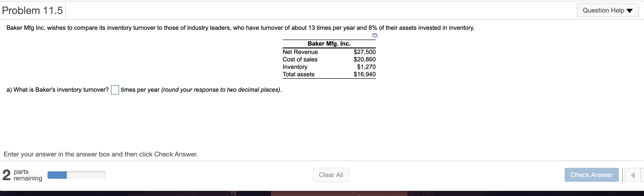
Task: Click the duplicate-window icon above the table
Action: 375,36
